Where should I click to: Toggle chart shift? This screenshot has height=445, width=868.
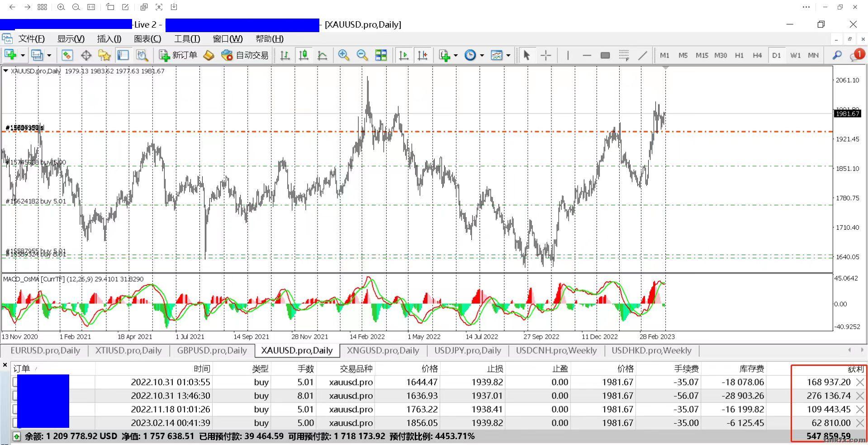422,55
